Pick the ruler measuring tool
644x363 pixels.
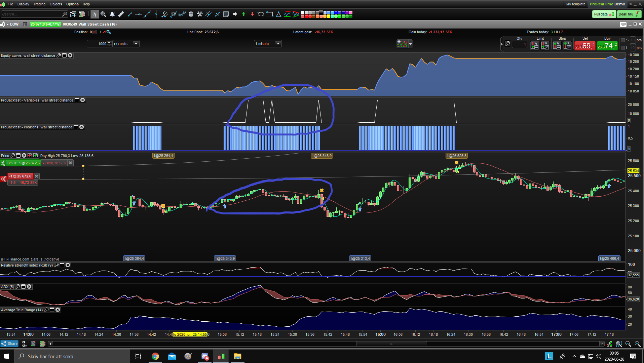coord(121,14)
